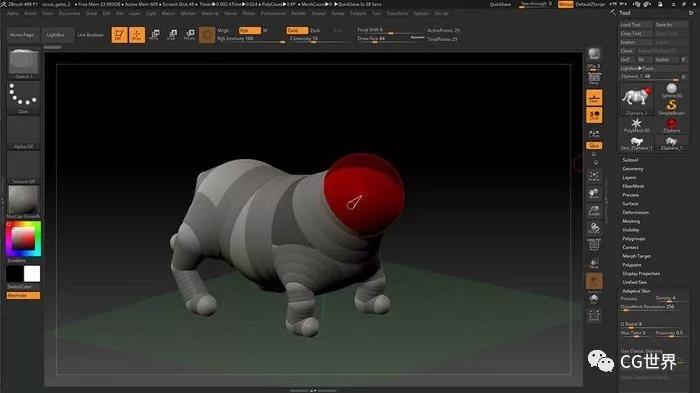Toggle the Local symmetry icon
The width and height of the screenshot is (700, 393).
(594, 115)
